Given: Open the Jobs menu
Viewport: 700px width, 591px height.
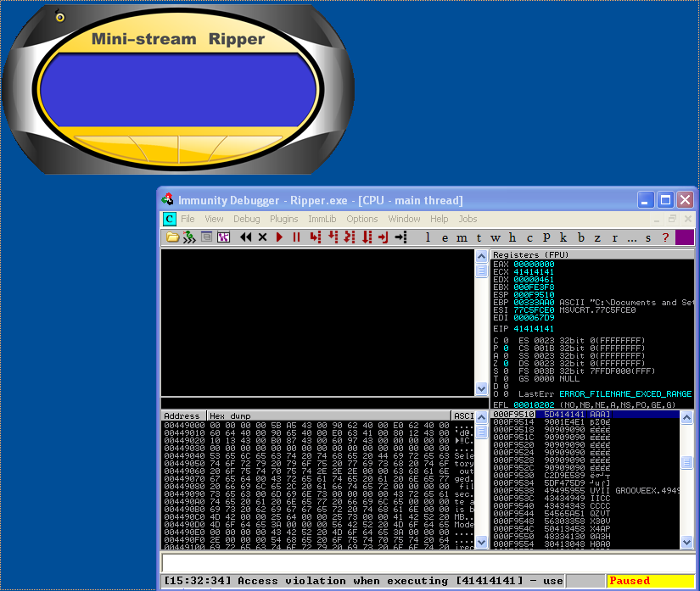Looking at the screenshot, I should click(468, 219).
